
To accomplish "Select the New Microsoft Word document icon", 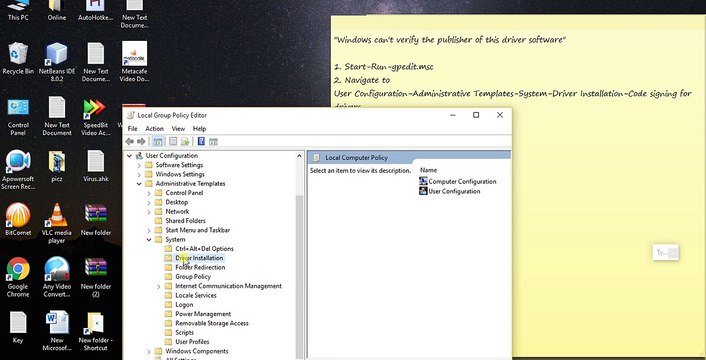I will 57,331.
